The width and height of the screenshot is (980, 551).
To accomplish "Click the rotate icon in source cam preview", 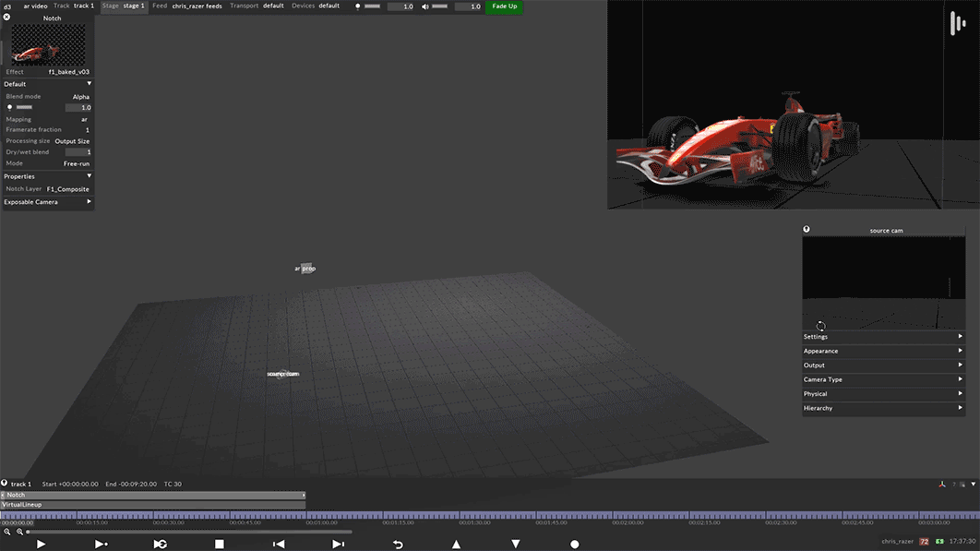I will pos(820,326).
